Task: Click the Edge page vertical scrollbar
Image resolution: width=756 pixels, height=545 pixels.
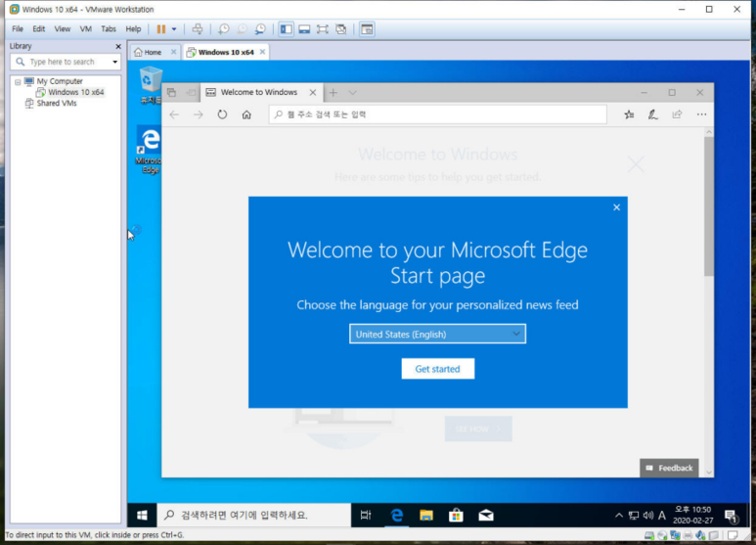Action: point(709,206)
